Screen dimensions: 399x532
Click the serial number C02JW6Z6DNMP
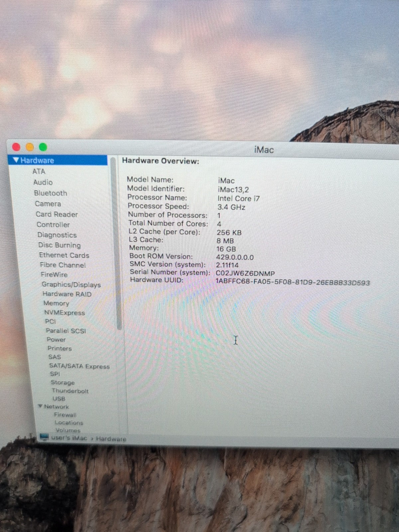tap(245, 274)
